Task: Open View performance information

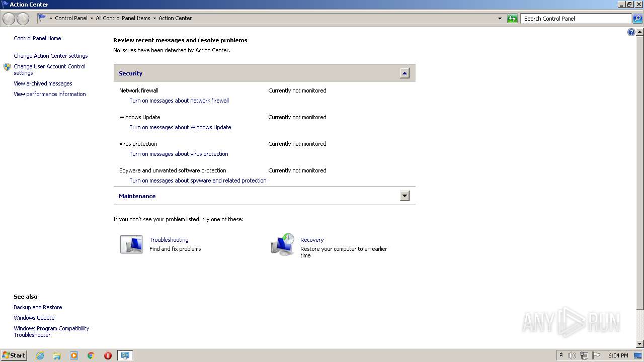Action: [x=50, y=94]
